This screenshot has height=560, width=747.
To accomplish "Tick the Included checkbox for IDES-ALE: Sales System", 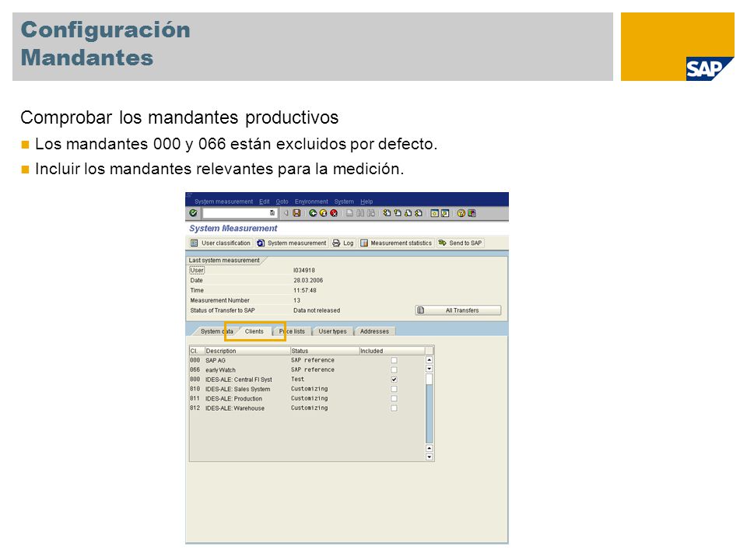I will pos(394,389).
